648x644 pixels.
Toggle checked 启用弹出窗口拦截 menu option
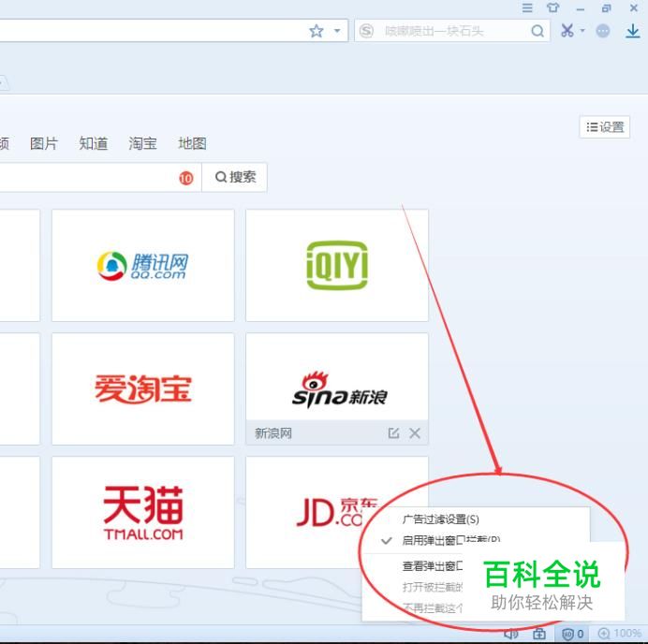coord(450,540)
